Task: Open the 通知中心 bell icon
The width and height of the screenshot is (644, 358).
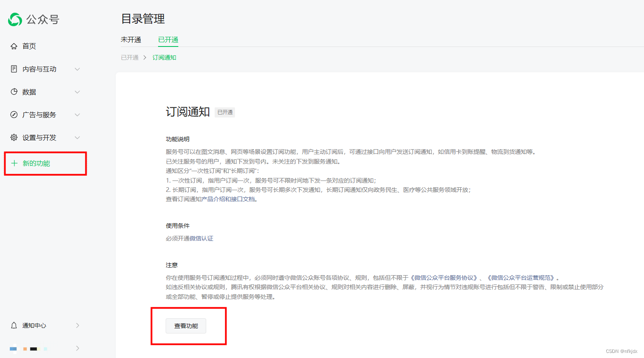Action: point(14,325)
